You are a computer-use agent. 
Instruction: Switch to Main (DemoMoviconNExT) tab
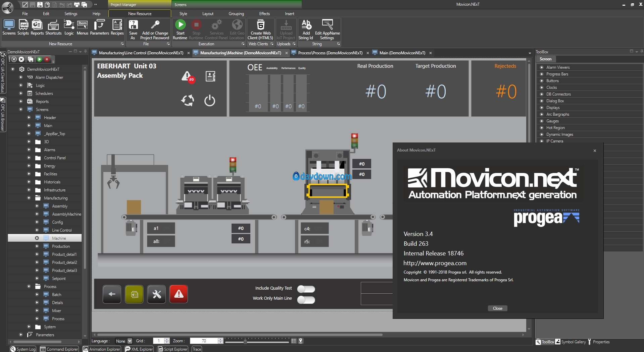tap(402, 53)
